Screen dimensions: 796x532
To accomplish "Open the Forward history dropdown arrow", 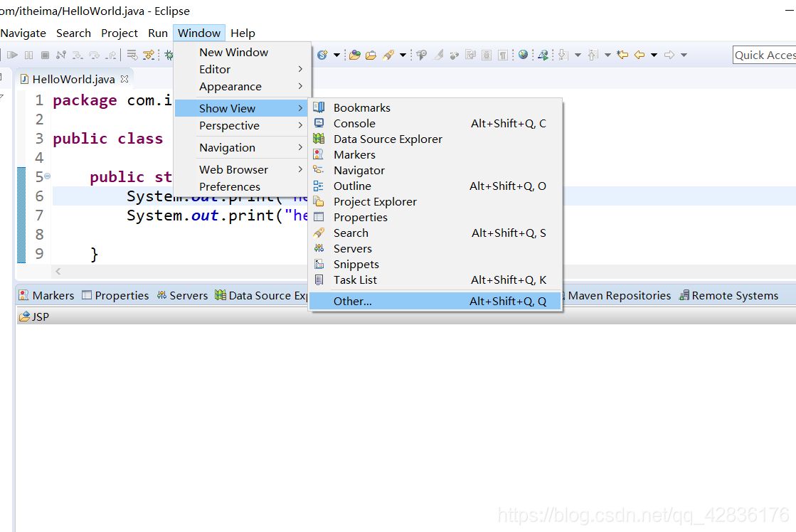I will pyautogui.click(x=684, y=55).
